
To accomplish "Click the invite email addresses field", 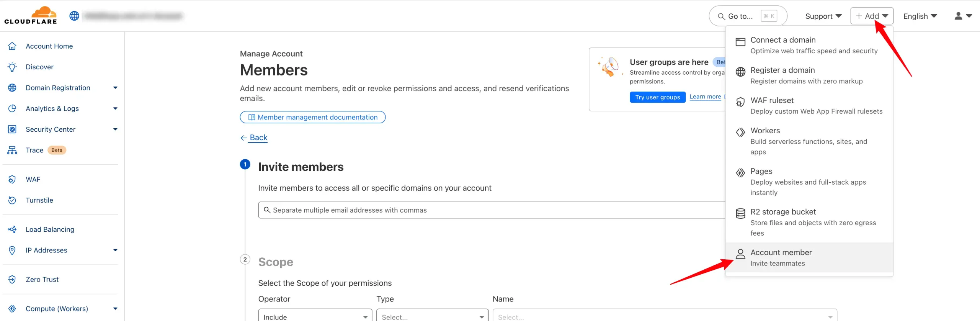I will (x=490, y=210).
